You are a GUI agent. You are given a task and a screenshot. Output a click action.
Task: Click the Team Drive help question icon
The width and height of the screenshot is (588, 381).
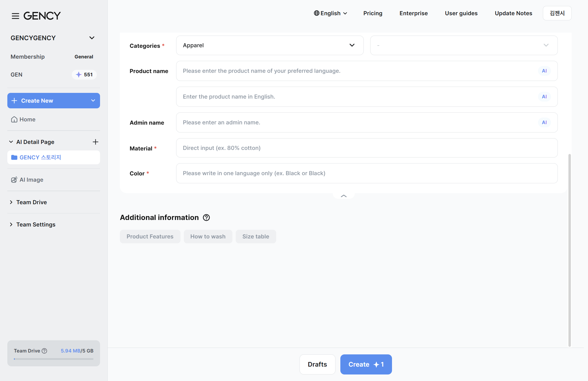click(44, 351)
